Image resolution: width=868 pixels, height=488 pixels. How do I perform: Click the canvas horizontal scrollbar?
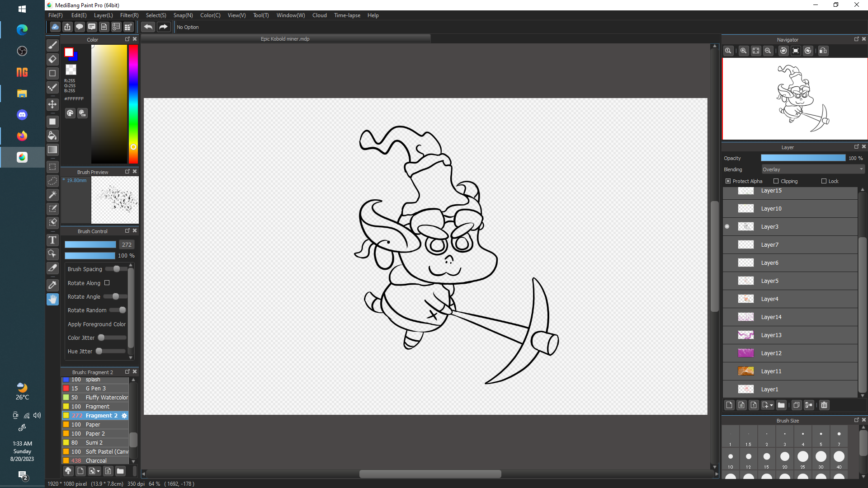point(430,474)
